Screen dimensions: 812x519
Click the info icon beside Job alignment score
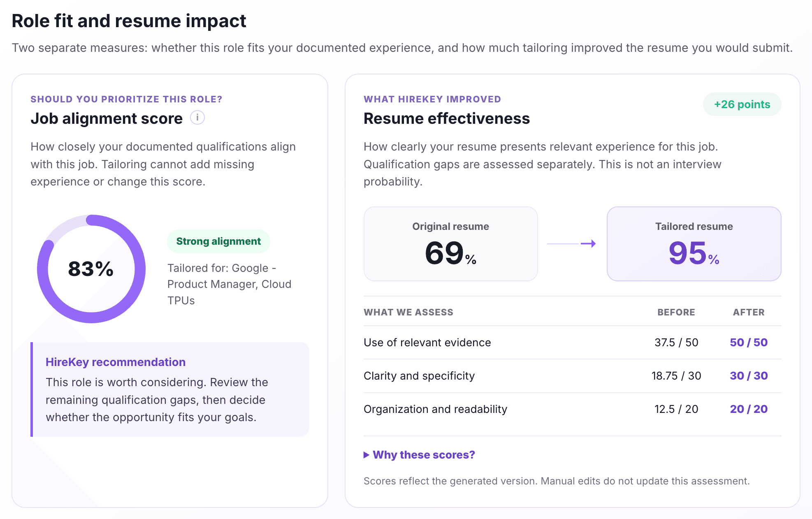pos(197,118)
